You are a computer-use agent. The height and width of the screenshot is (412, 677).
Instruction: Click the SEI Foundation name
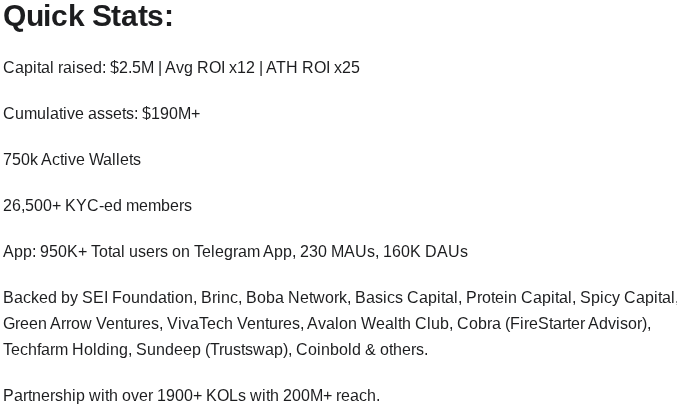coord(137,298)
